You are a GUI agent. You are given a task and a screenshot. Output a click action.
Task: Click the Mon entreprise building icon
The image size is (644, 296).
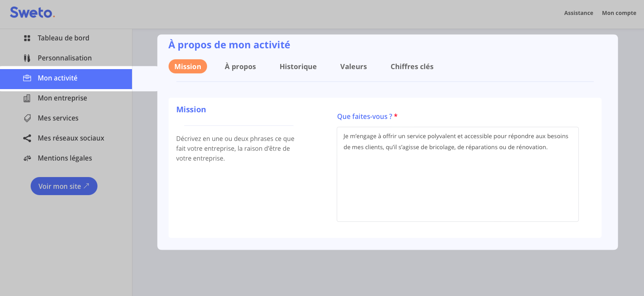click(27, 98)
